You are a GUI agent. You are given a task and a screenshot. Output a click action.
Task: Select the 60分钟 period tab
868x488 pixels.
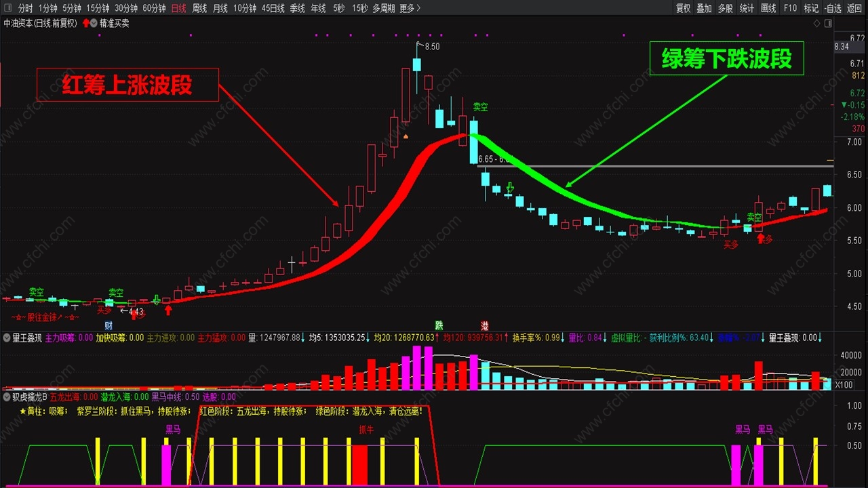click(154, 8)
